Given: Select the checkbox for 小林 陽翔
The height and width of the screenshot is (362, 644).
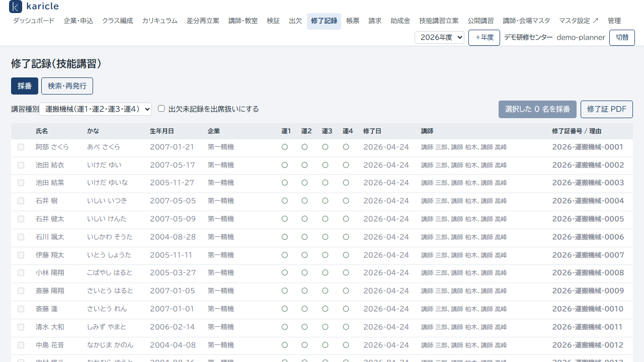Looking at the screenshot, I should (x=21, y=273).
